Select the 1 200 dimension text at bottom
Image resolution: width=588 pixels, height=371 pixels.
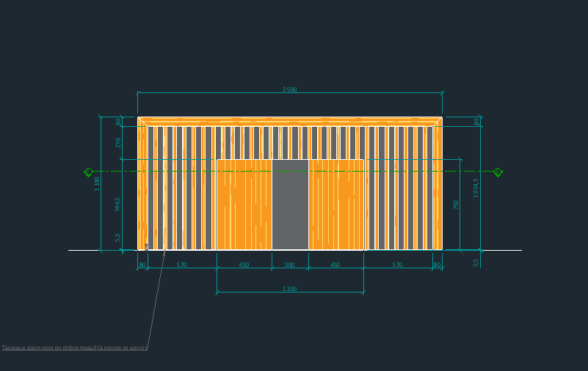point(290,290)
